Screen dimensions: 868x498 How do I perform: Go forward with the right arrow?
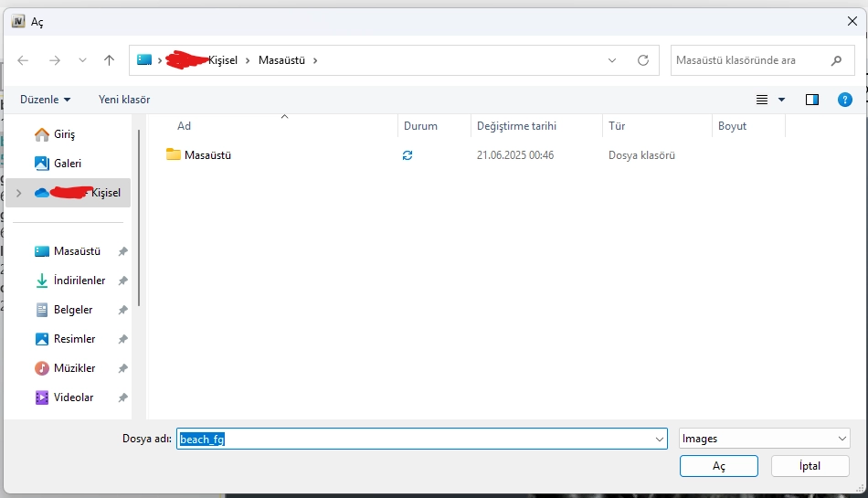tap(54, 60)
